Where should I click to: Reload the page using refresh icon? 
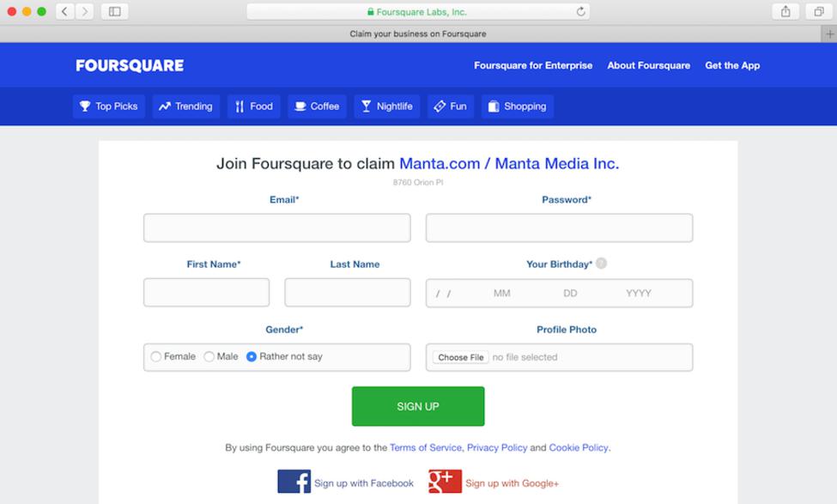(x=581, y=12)
